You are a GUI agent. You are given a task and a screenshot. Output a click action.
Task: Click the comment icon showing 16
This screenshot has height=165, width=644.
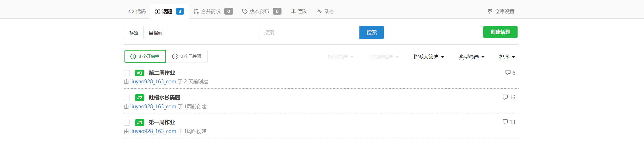point(505,97)
